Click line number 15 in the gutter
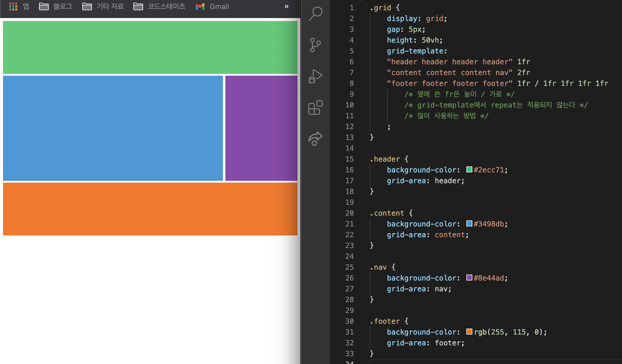Viewport: 622px width, 364px height. click(349, 159)
